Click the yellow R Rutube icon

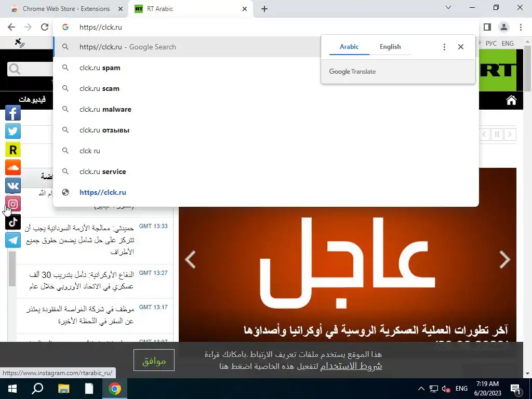click(x=13, y=149)
